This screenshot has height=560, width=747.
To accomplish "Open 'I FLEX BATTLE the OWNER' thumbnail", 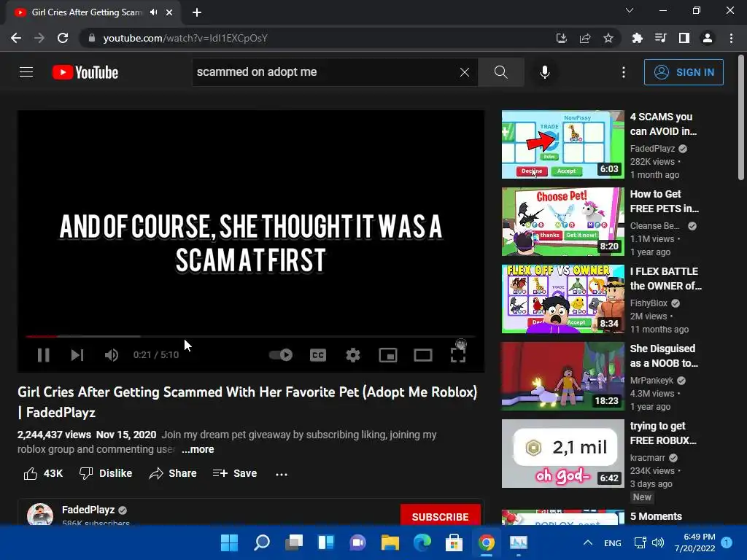I will [562, 298].
